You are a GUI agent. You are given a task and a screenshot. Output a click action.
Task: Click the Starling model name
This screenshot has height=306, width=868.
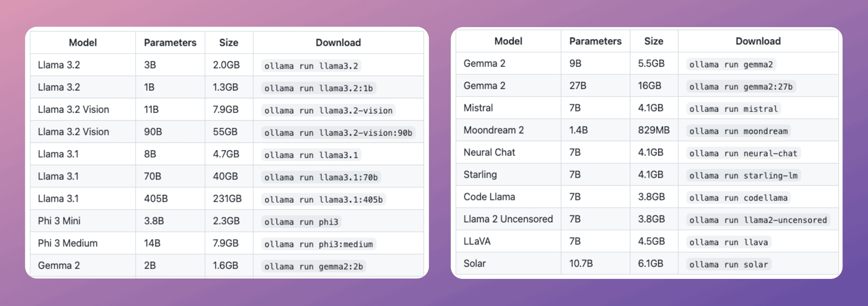click(480, 174)
